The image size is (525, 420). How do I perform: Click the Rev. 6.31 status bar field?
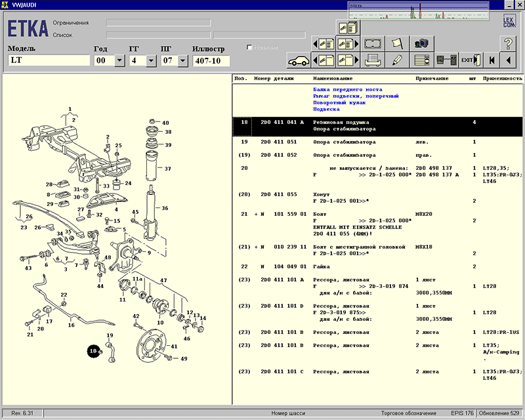pyautogui.click(x=22, y=413)
